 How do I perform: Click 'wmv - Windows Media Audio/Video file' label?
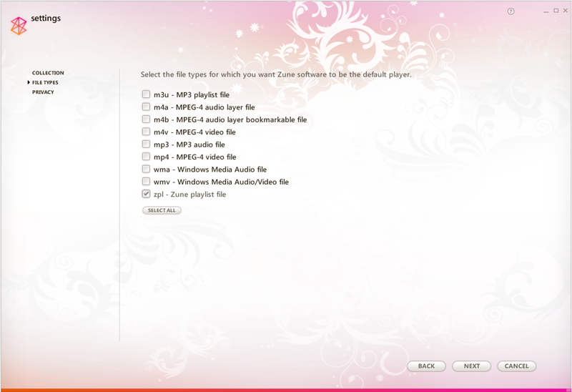(x=221, y=182)
